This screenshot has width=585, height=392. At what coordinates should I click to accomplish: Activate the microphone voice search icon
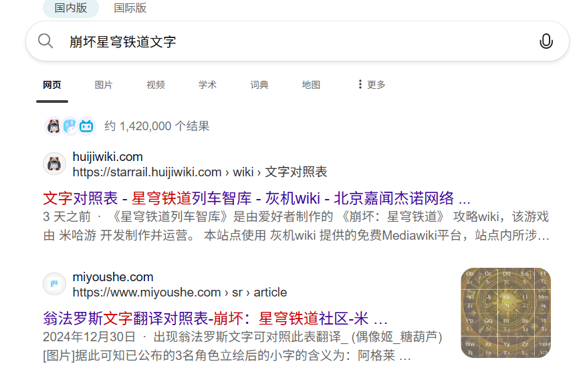[546, 41]
